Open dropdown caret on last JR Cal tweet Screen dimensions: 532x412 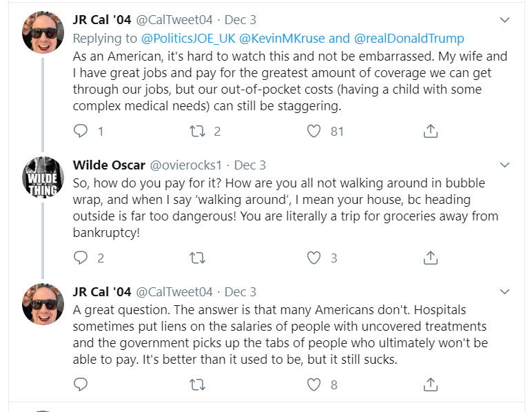tap(504, 292)
